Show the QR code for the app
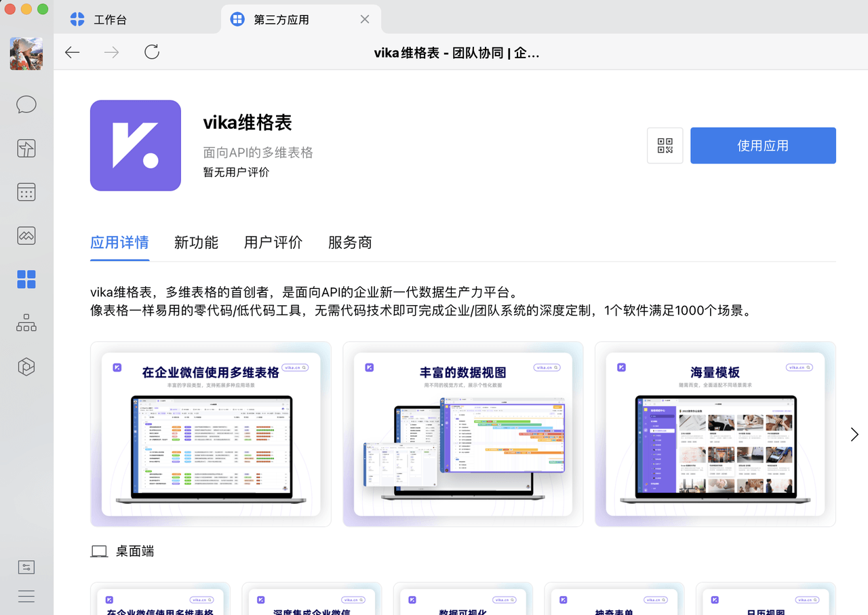The width and height of the screenshot is (868, 615). [x=665, y=146]
